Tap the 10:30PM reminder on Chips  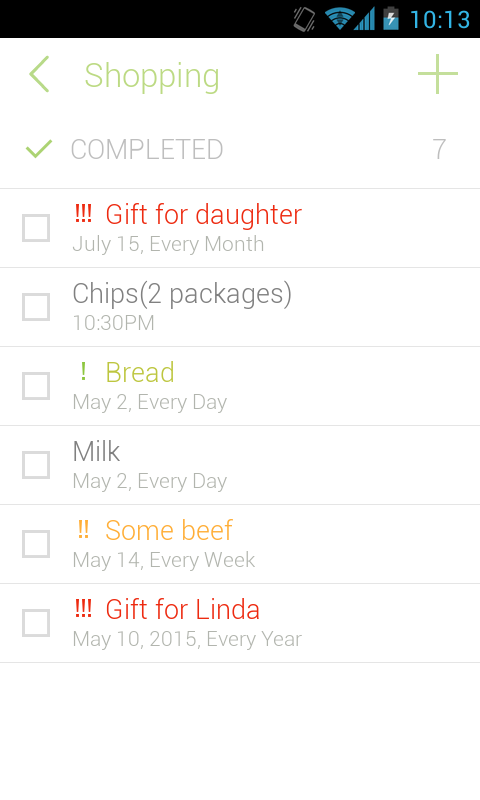(x=113, y=323)
